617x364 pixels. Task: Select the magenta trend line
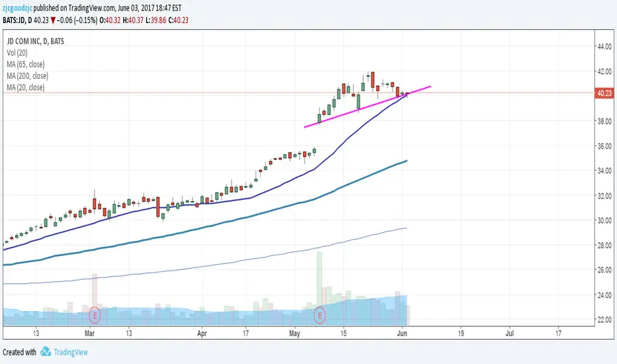point(367,107)
